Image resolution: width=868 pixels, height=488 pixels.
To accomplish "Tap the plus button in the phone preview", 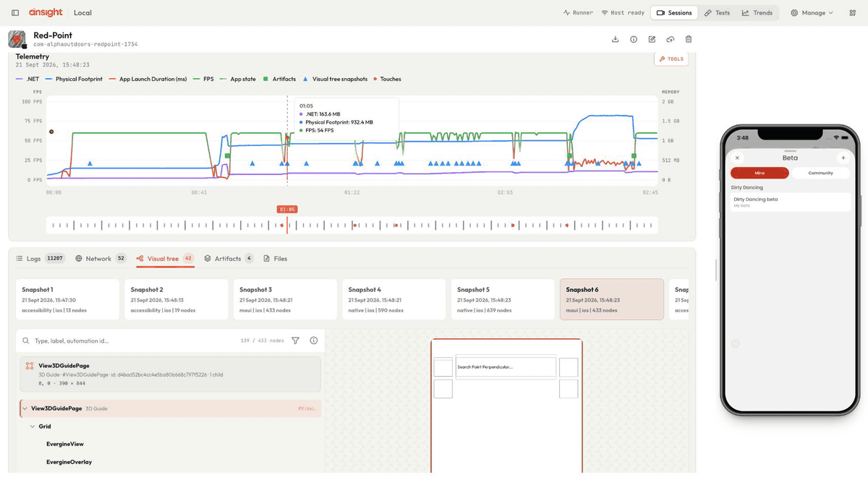I will [x=843, y=158].
